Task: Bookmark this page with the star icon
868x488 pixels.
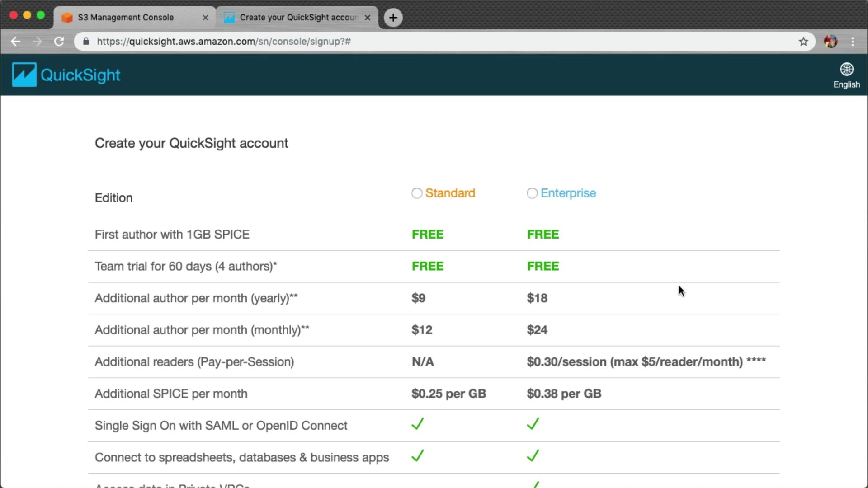Action: click(803, 42)
